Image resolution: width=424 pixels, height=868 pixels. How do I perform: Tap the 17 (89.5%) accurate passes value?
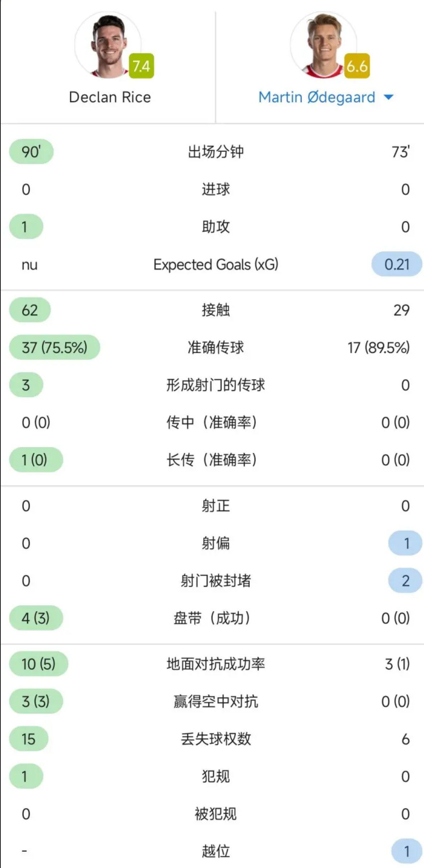tap(378, 347)
